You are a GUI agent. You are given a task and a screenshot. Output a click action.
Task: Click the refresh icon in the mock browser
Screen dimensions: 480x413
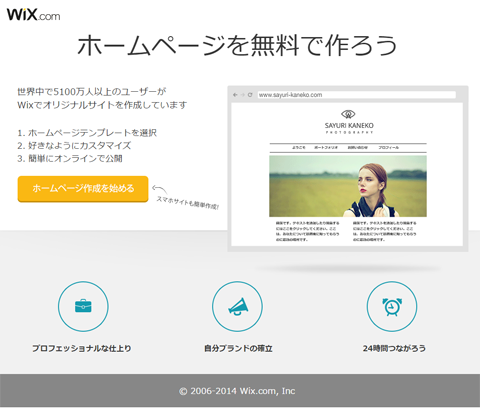click(250, 95)
